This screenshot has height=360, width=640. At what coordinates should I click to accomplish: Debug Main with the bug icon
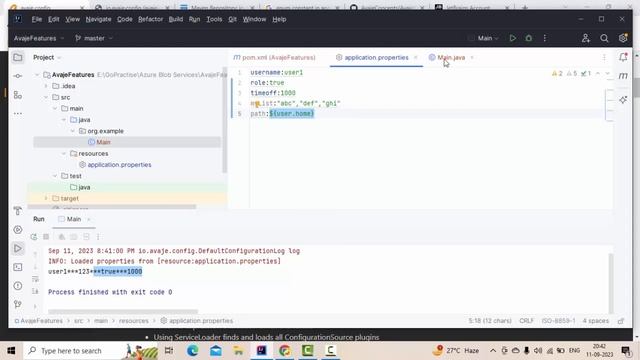tap(529, 38)
